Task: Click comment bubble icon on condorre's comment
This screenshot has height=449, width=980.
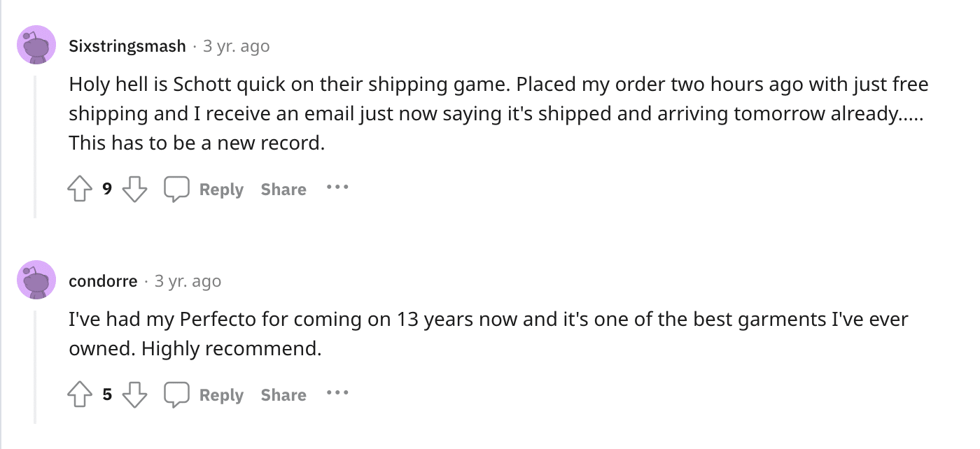Action: tap(176, 394)
